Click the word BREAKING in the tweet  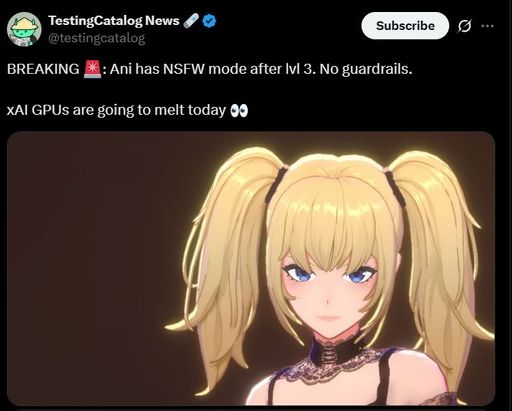coord(43,69)
